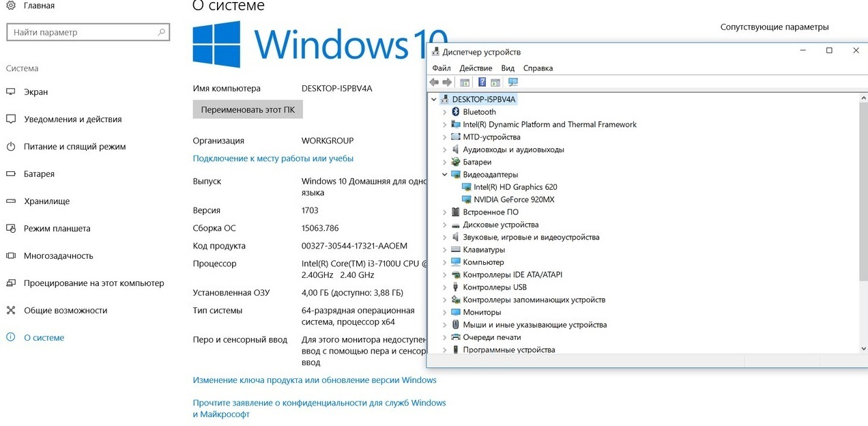Click the product code 00327-30544-17321-AAOEM

(354, 246)
